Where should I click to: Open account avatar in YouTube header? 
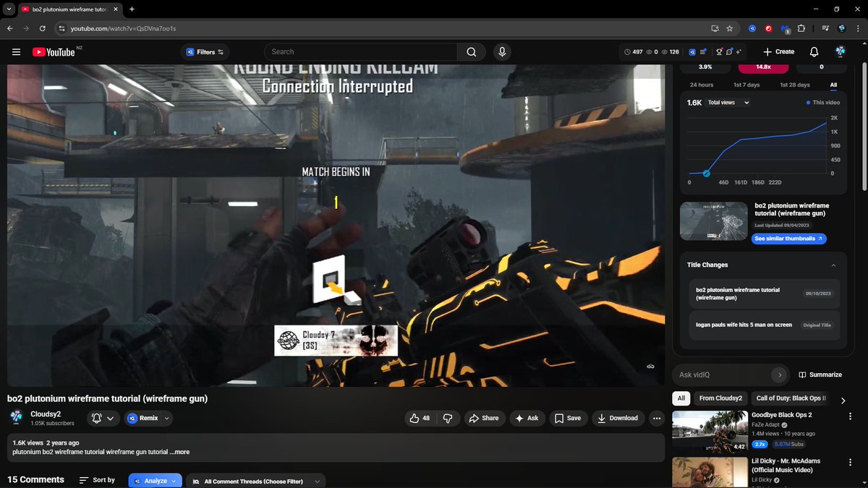[x=841, y=52]
